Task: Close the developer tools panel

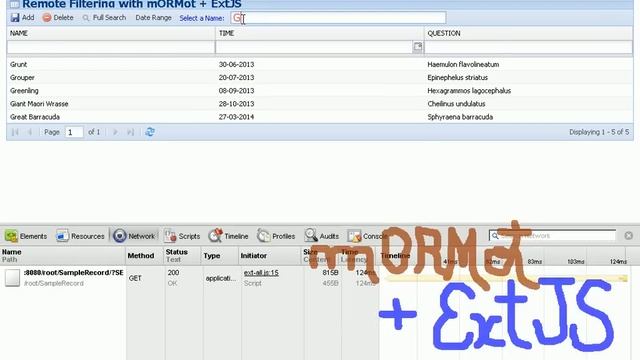Action: click(x=629, y=236)
